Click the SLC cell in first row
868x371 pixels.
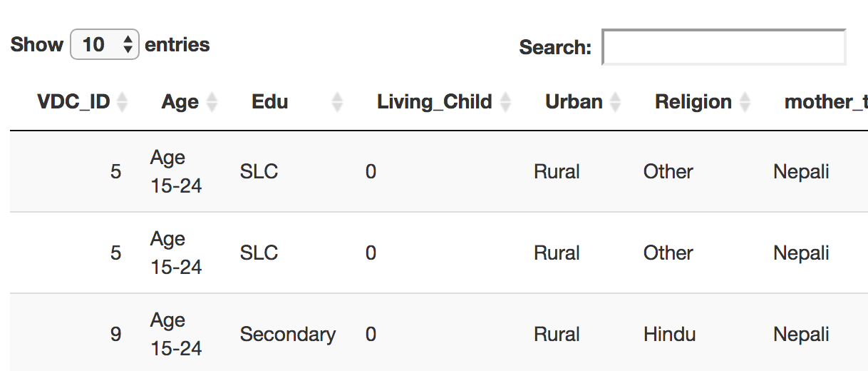259,171
